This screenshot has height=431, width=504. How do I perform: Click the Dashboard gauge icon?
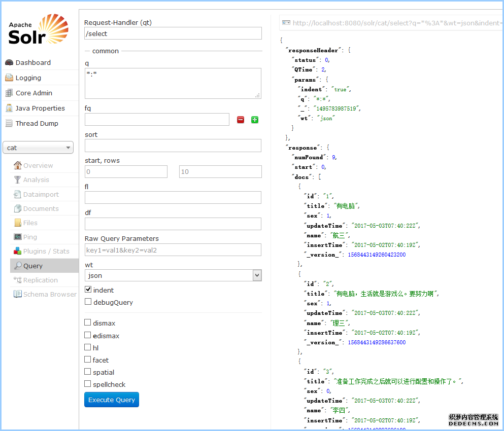9,63
